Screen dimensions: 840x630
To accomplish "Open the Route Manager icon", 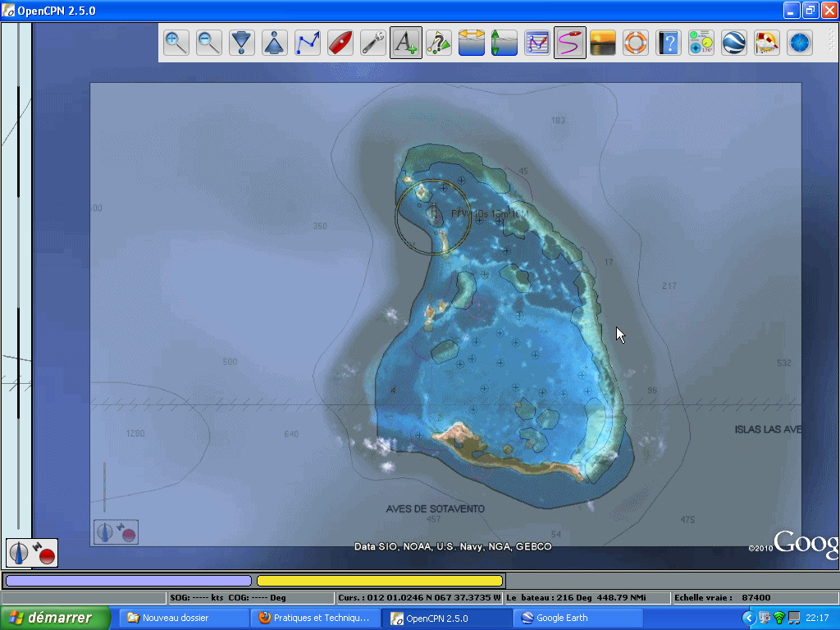I will coord(537,42).
